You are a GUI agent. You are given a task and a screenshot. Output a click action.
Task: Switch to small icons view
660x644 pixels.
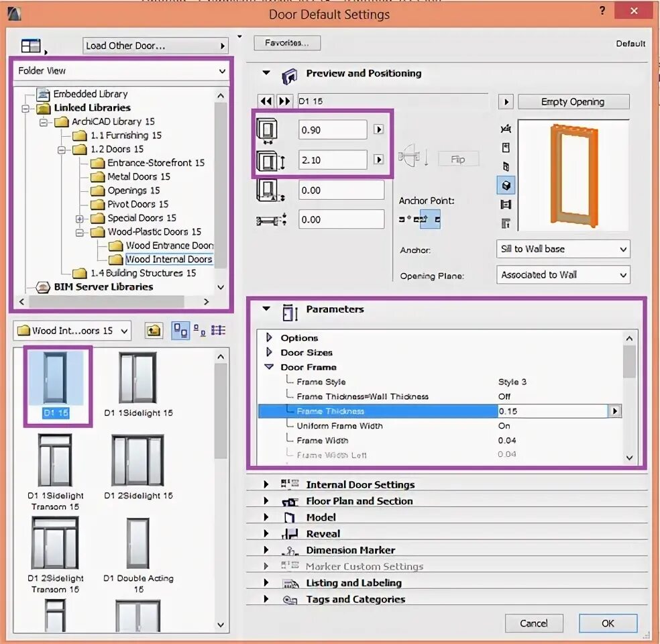(x=199, y=331)
